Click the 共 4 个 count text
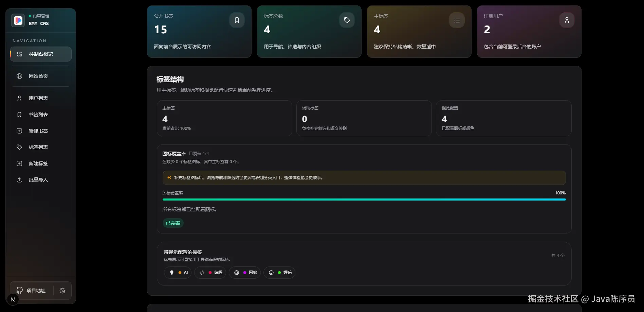The width and height of the screenshot is (644, 312). (x=558, y=255)
